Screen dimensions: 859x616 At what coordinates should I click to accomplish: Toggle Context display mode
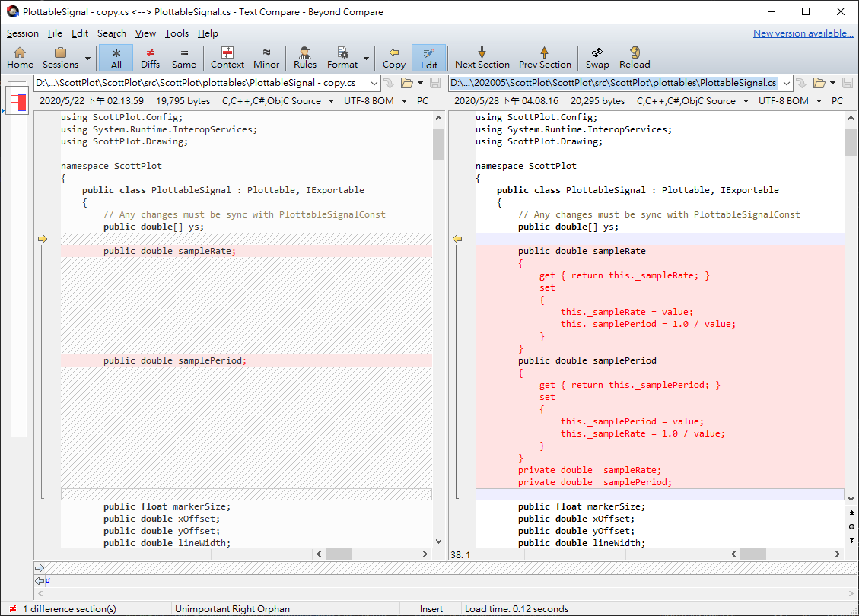(x=227, y=56)
